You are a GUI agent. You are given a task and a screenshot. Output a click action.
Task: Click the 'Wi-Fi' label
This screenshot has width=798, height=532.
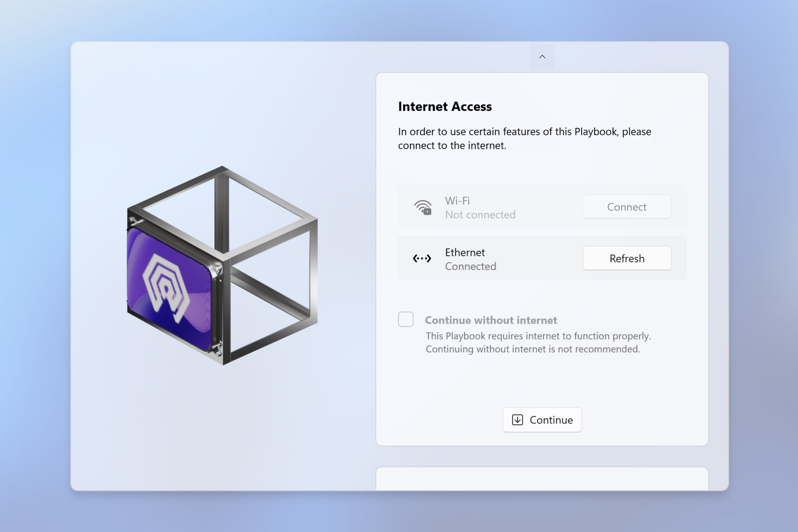pyautogui.click(x=457, y=201)
